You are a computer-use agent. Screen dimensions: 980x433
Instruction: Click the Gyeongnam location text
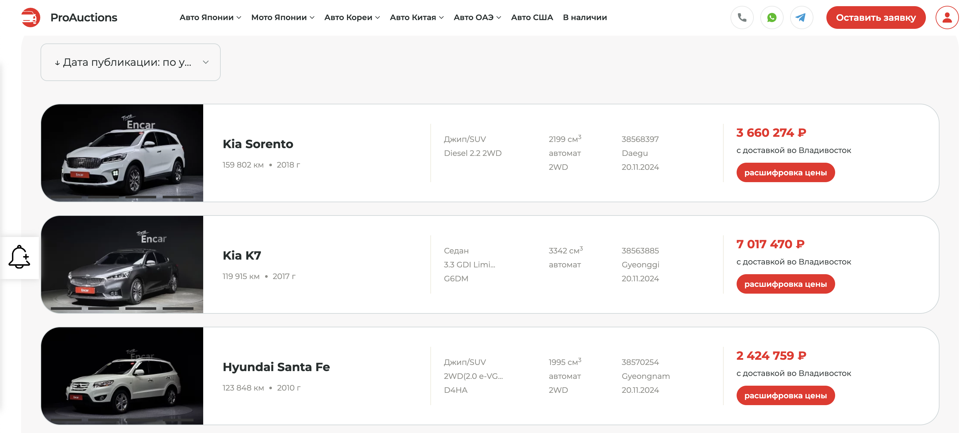646,376
